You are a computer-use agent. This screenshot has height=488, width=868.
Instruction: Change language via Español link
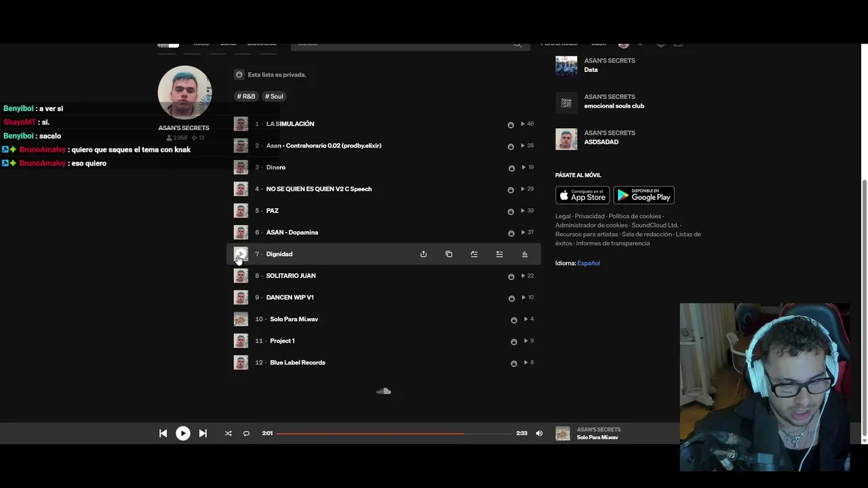pyautogui.click(x=589, y=263)
